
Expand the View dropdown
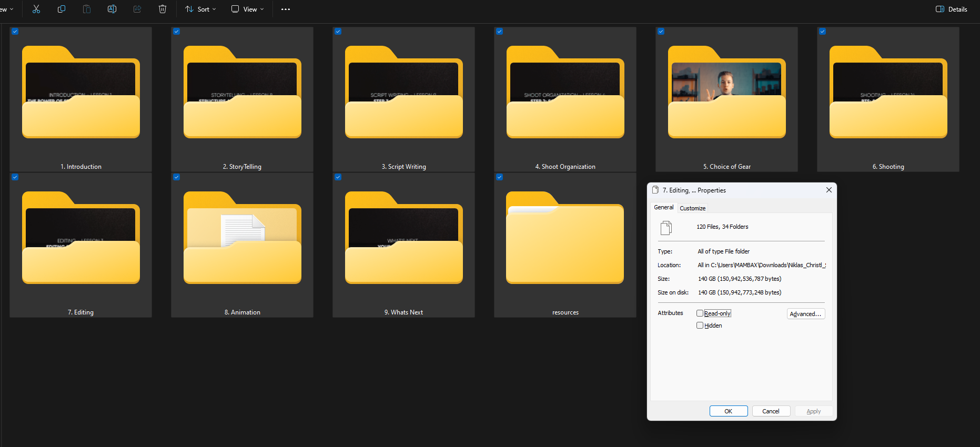[248, 9]
